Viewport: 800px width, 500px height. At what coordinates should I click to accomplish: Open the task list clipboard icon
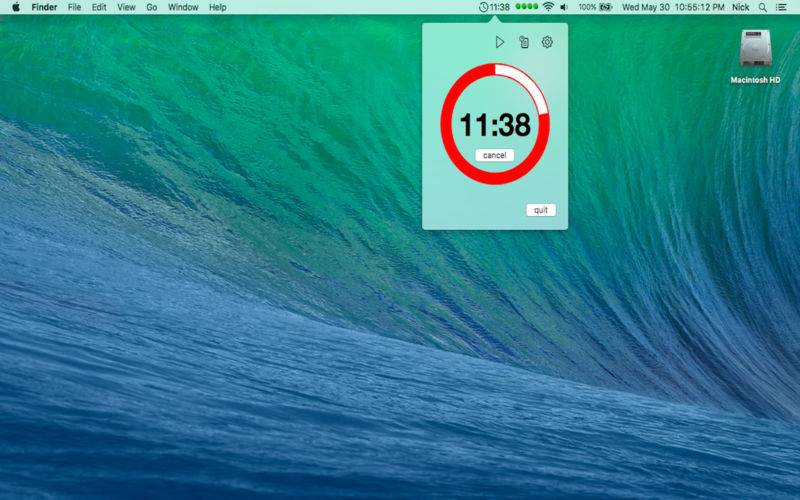[524, 42]
